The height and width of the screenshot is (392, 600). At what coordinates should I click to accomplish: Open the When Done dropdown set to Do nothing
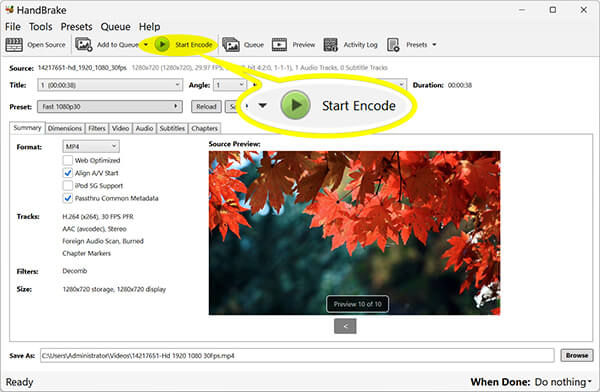[563, 382]
